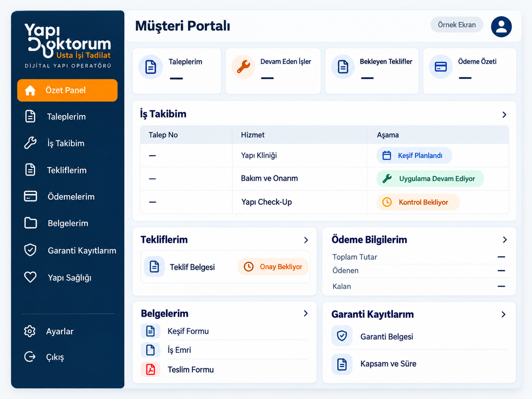This screenshot has width=532, height=399.
Task: Click the Toplam Tutar row label
Action: pos(355,257)
